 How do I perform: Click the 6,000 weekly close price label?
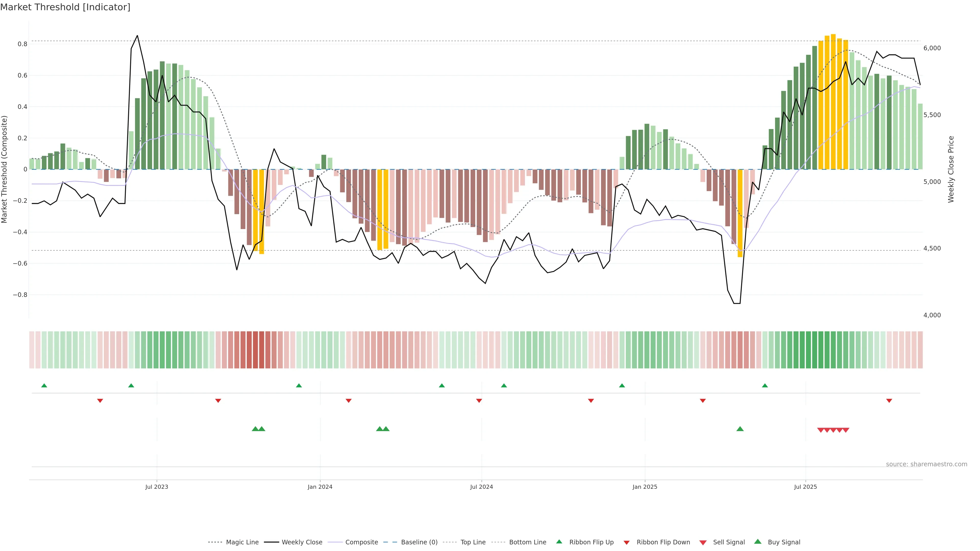coord(932,48)
